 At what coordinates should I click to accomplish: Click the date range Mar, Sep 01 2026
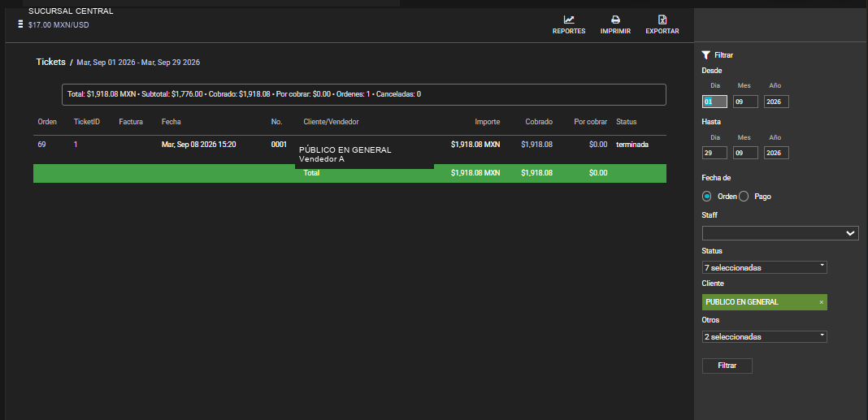click(106, 63)
